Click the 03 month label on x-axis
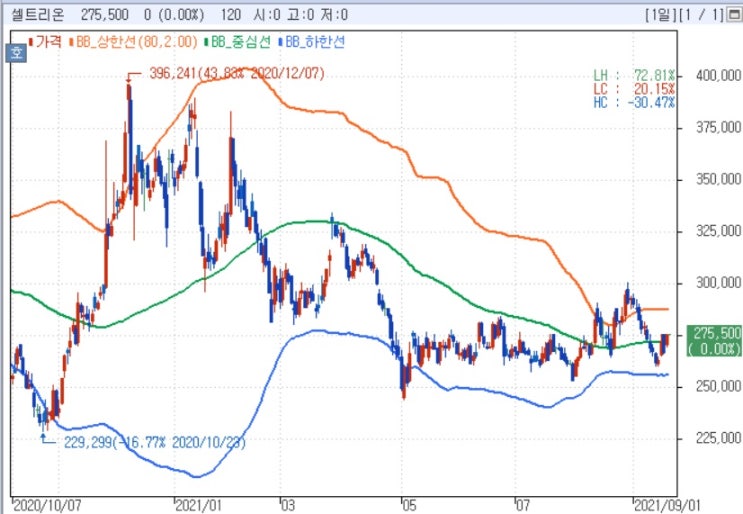Image resolution: width=743 pixels, height=514 pixels. (x=288, y=505)
